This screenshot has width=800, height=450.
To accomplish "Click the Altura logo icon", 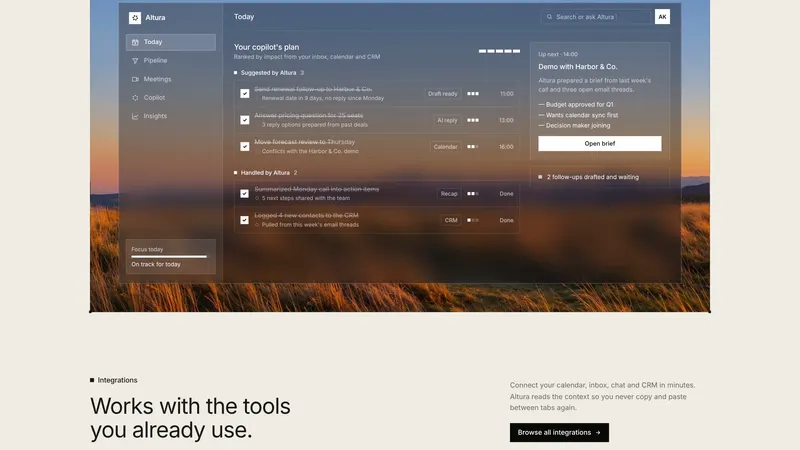I will 135,17.
